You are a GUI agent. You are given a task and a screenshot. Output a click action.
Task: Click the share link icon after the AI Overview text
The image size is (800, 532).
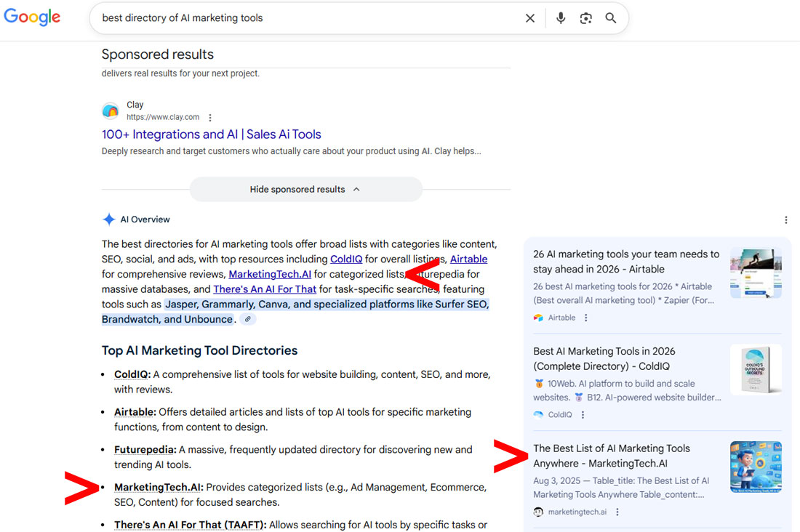pos(247,318)
